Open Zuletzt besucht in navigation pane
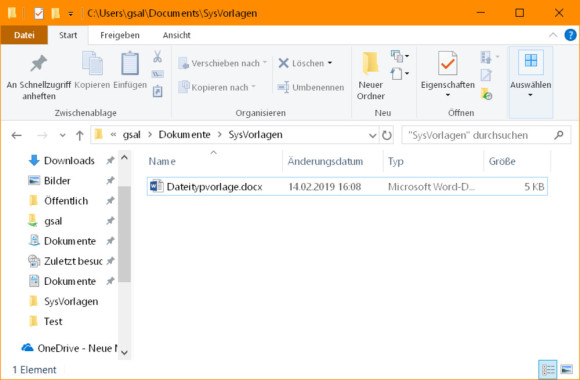Image resolution: width=580 pixels, height=380 pixels. 65,261
